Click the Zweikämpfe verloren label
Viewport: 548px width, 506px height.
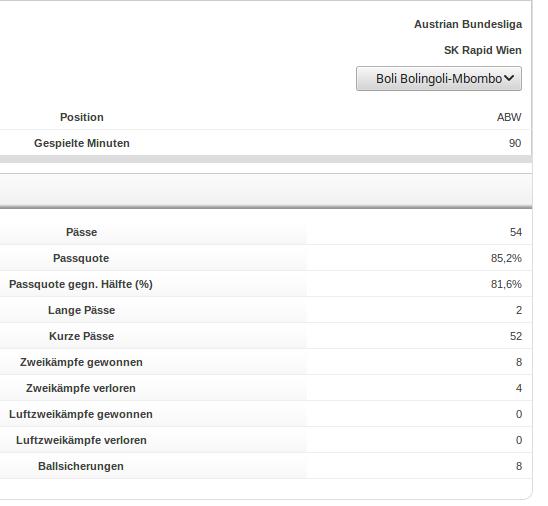coord(81,388)
